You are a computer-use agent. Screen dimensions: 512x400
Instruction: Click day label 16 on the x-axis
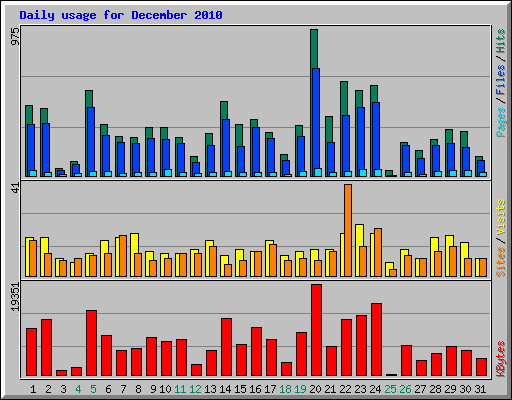coord(255,389)
